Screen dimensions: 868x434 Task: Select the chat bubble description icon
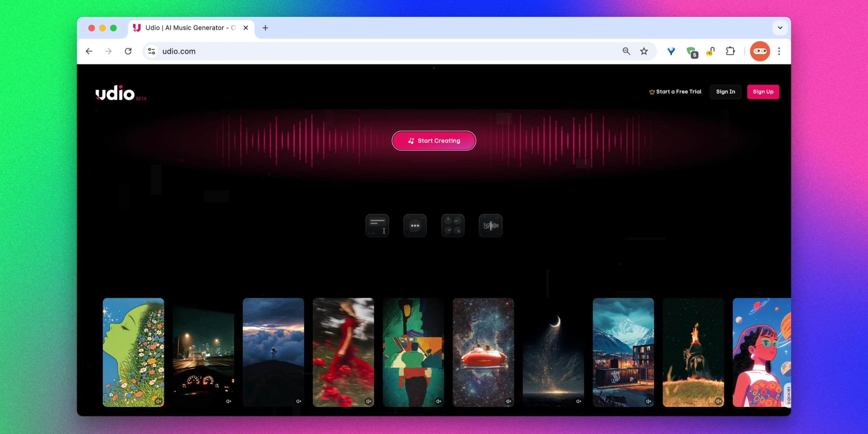[415, 225]
